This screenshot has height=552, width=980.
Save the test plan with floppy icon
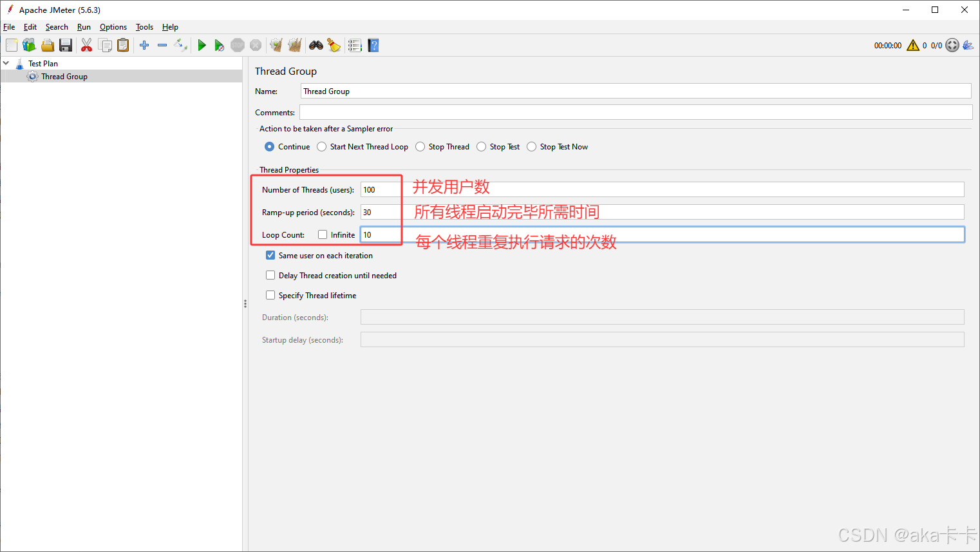click(66, 45)
